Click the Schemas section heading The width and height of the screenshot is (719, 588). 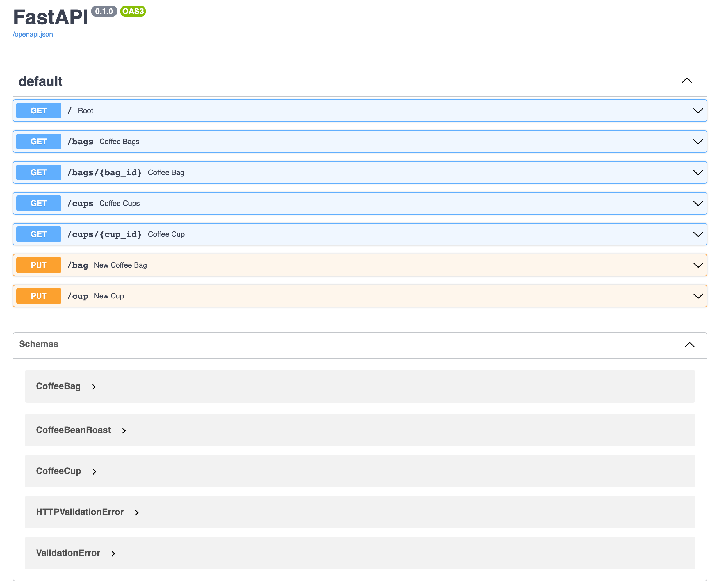pyautogui.click(x=39, y=344)
